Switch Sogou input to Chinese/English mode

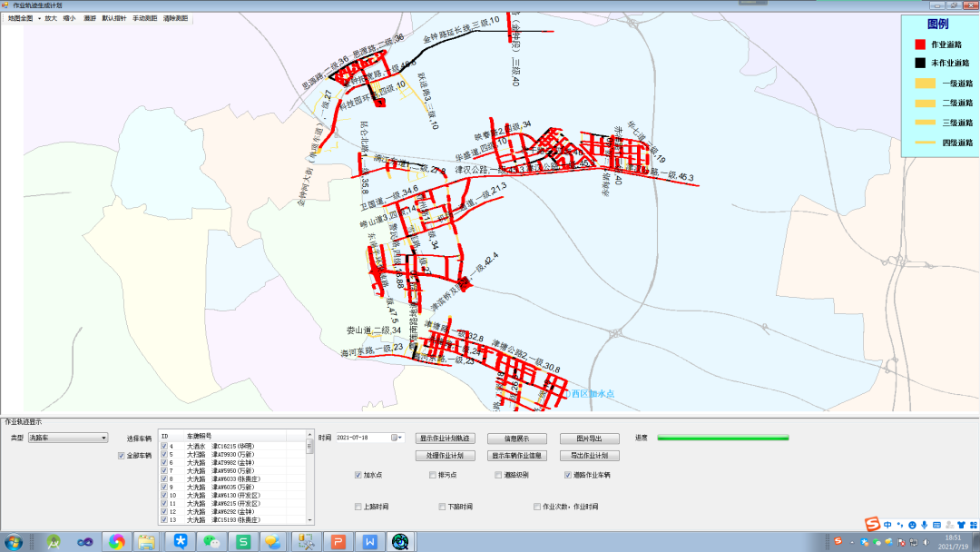tap(887, 525)
